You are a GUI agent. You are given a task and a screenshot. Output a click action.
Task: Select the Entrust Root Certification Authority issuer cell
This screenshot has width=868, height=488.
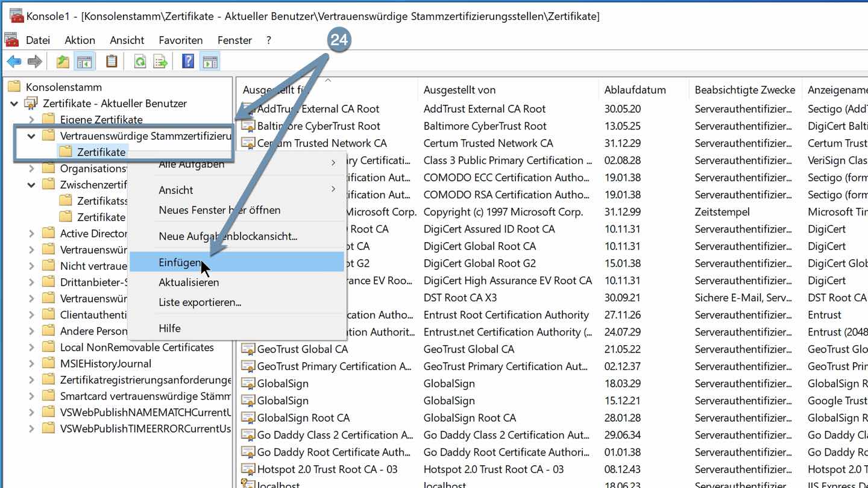(x=506, y=314)
